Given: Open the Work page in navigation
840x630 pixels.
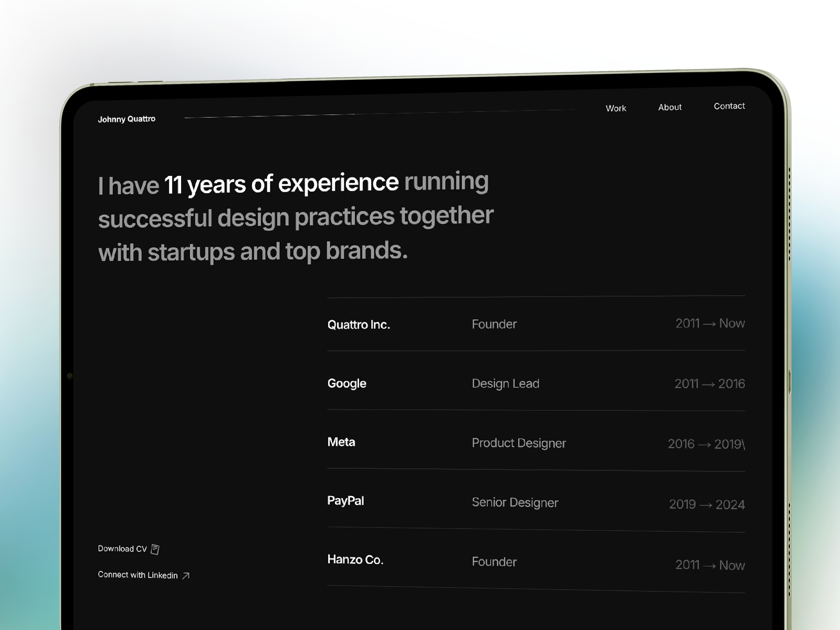Looking at the screenshot, I should point(616,108).
